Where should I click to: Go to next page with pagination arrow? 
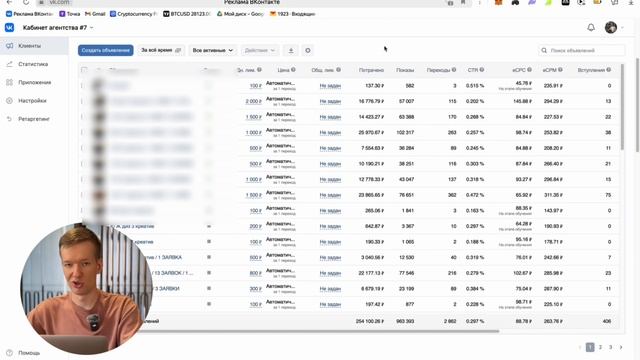click(x=621, y=347)
